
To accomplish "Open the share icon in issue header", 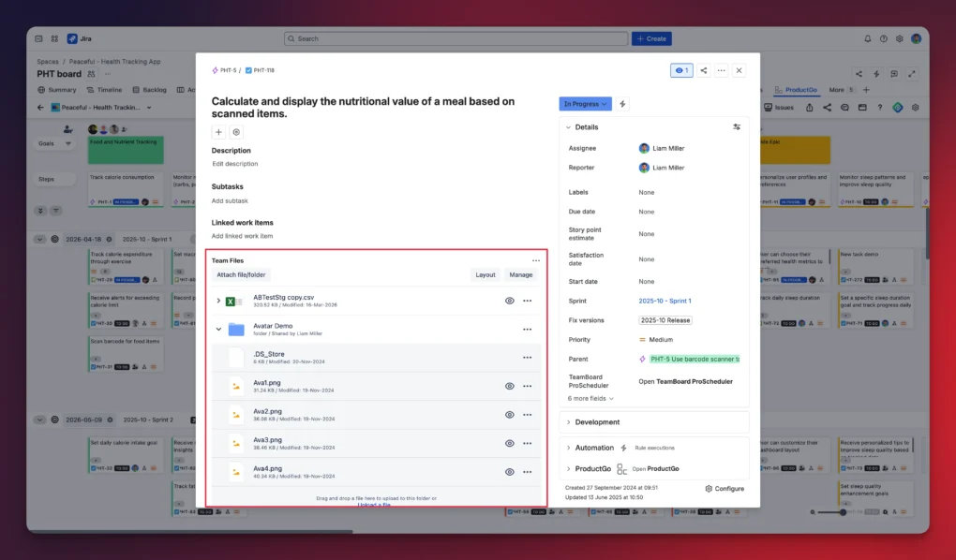I will point(704,70).
